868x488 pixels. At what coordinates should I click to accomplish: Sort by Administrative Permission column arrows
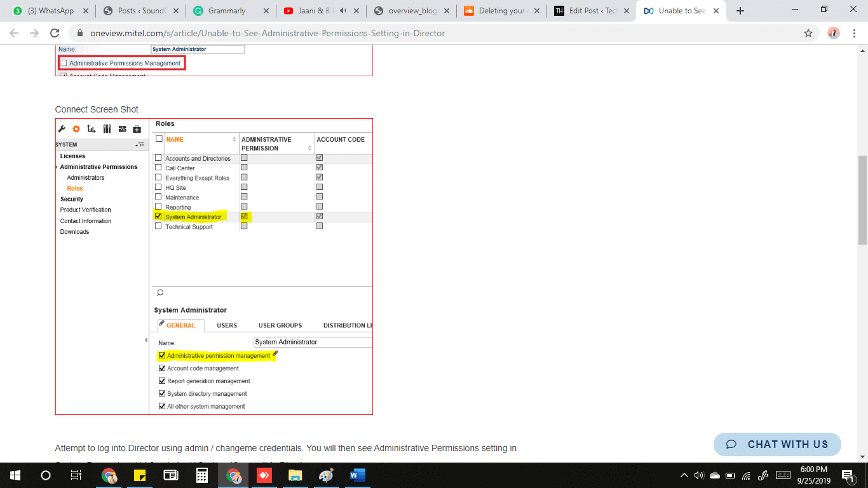[x=310, y=148]
